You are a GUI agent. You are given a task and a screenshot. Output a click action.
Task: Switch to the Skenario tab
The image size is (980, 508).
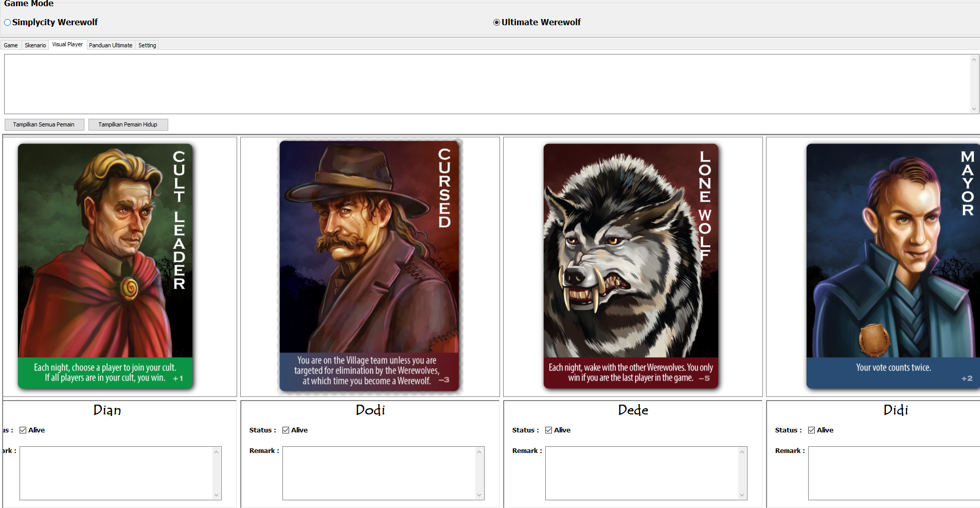point(35,45)
